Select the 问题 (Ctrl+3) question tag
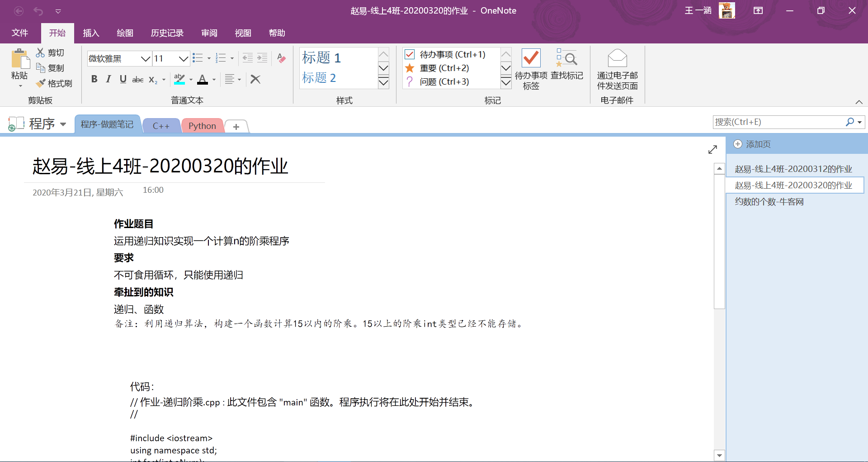This screenshot has width=868, height=462. (438, 81)
